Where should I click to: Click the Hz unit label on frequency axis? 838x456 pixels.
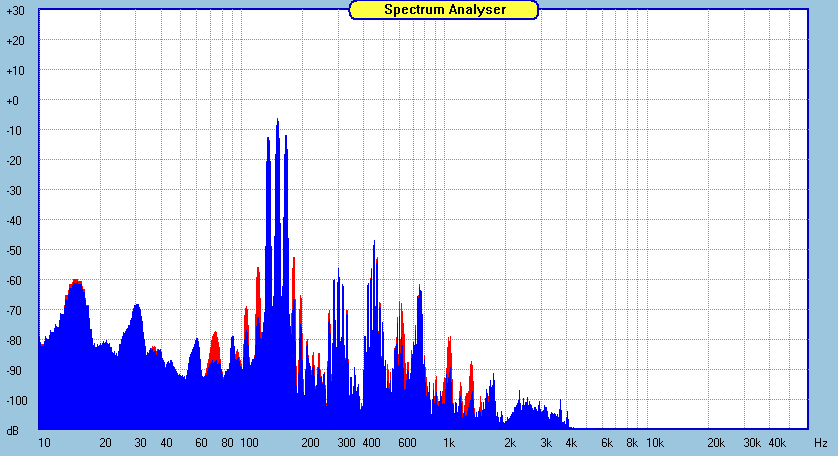tap(820, 442)
